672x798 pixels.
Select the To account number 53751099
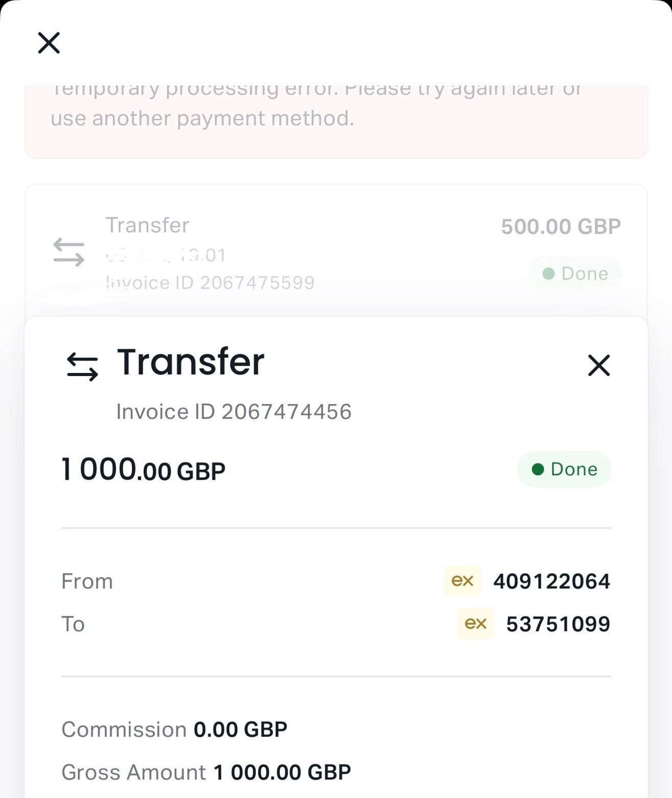tap(558, 624)
